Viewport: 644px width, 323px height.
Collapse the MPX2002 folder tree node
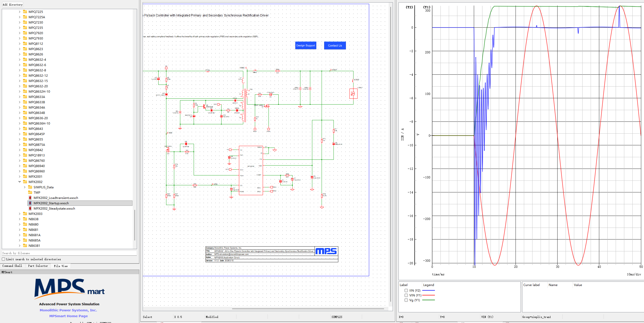(19, 182)
